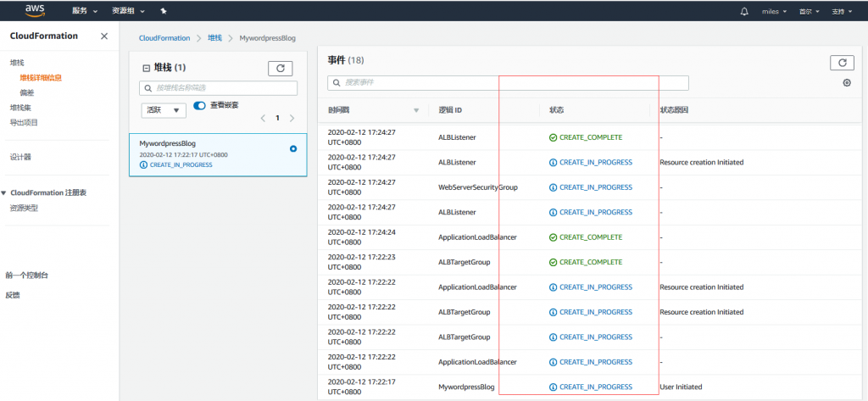The image size is (868, 401).
Task: Click the Status reason column header
Action: click(x=674, y=110)
